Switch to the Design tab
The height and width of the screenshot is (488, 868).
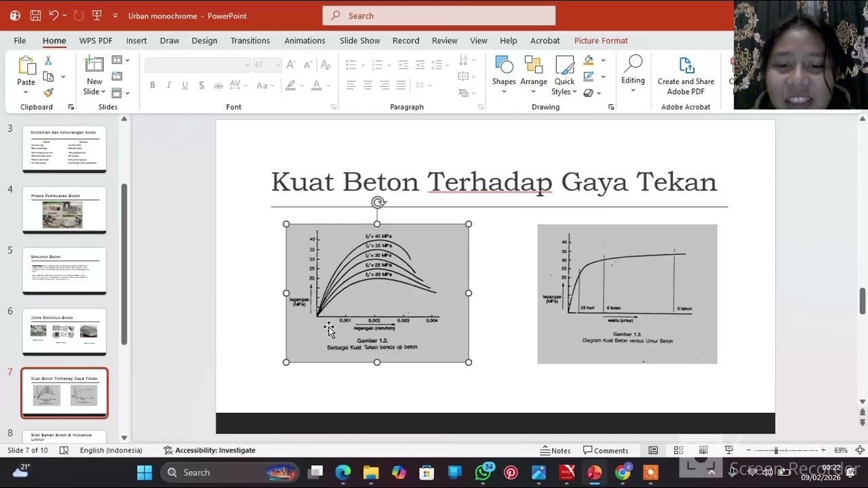coord(204,41)
